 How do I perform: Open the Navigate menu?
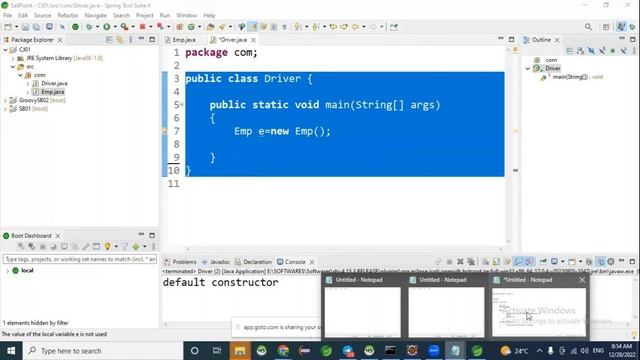96,15
